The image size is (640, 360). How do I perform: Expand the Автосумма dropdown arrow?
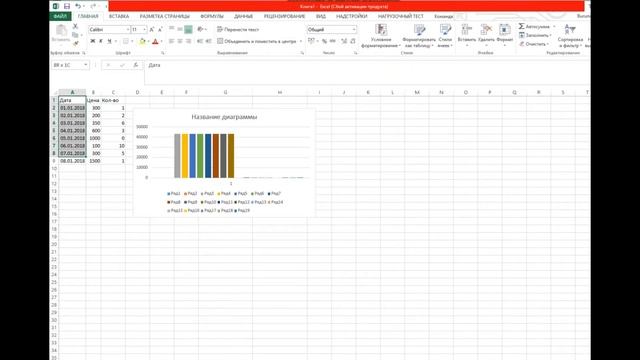[554, 27]
